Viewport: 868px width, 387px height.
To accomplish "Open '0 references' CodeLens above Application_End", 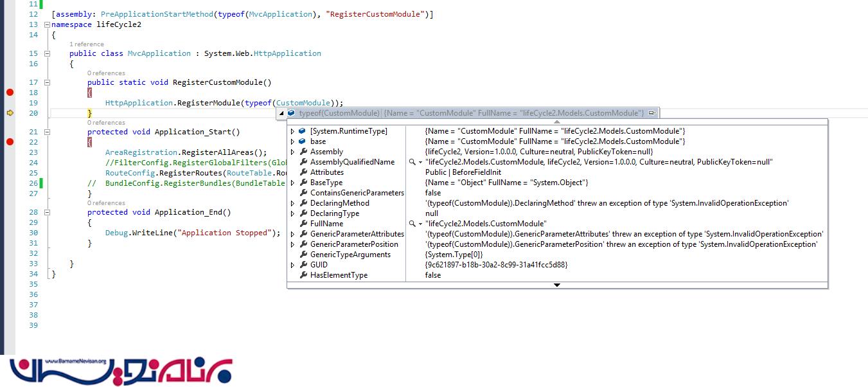I will (106, 203).
